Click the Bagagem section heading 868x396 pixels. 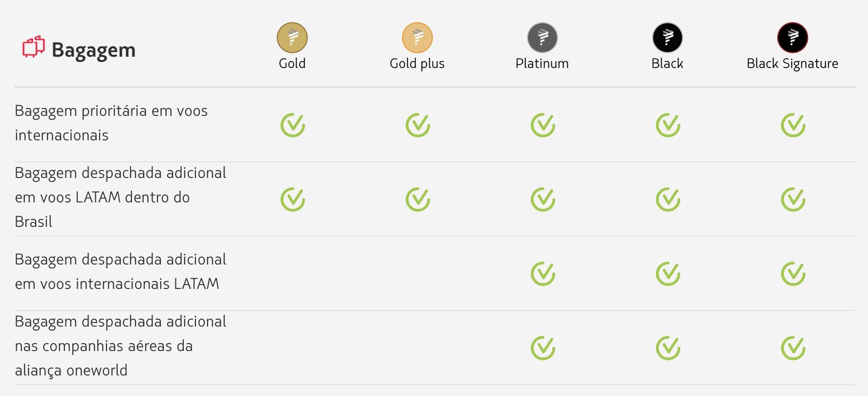[93, 50]
